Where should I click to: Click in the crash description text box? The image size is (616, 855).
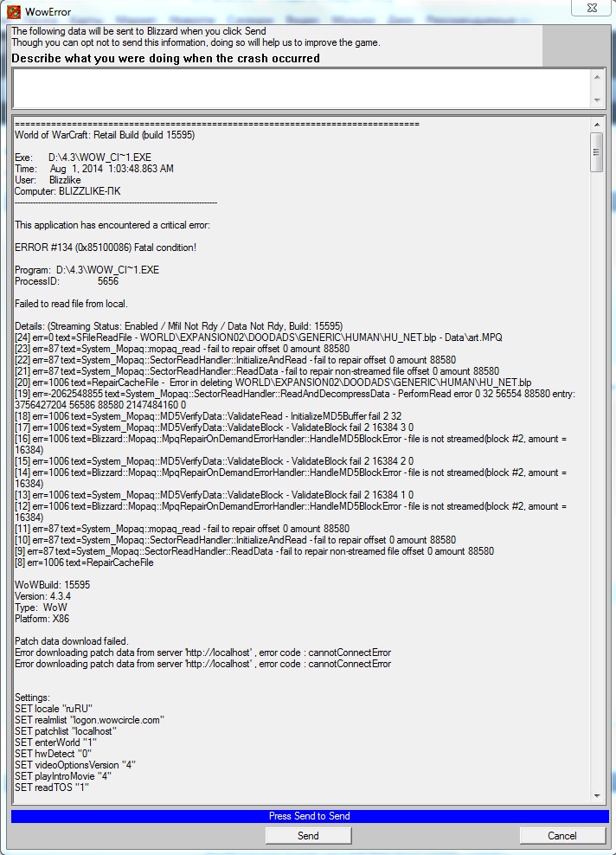point(301,88)
